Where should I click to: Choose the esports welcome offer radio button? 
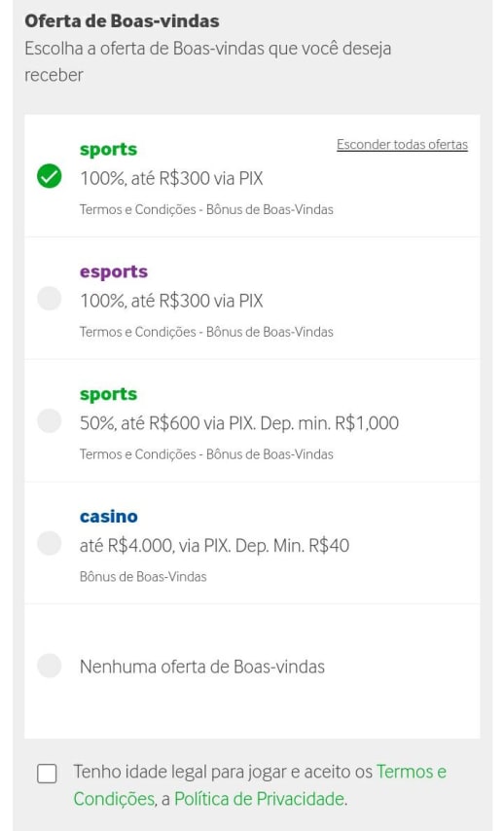tap(50, 299)
